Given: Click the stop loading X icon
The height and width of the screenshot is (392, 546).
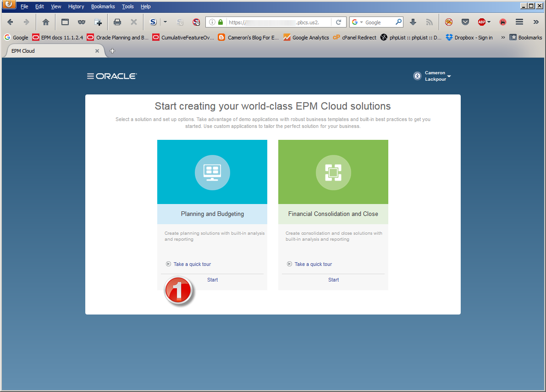Looking at the screenshot, I should tap(134, 22).
